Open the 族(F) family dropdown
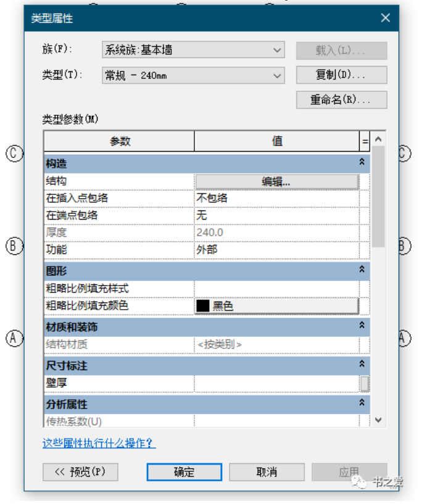 coord(193,50)
